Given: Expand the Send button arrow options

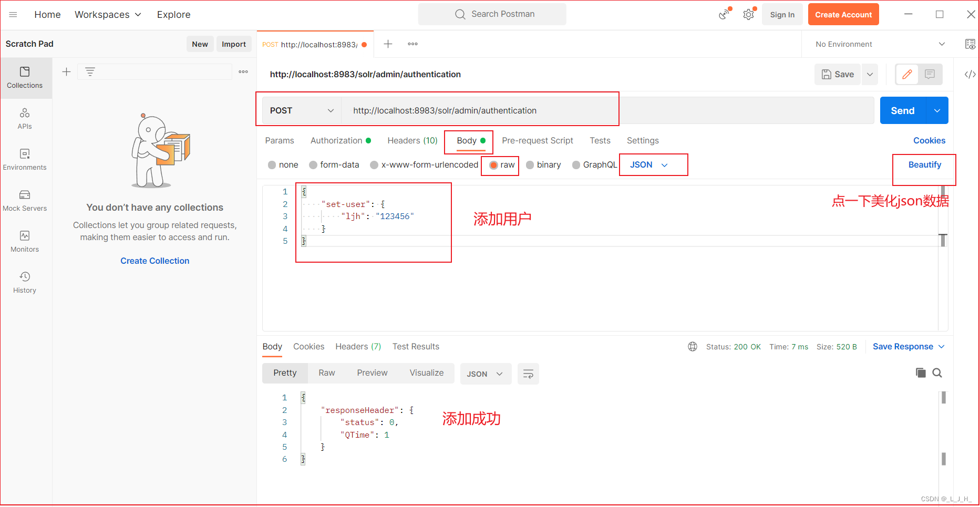Looking at the screenshot, I should tap(937, 111).
